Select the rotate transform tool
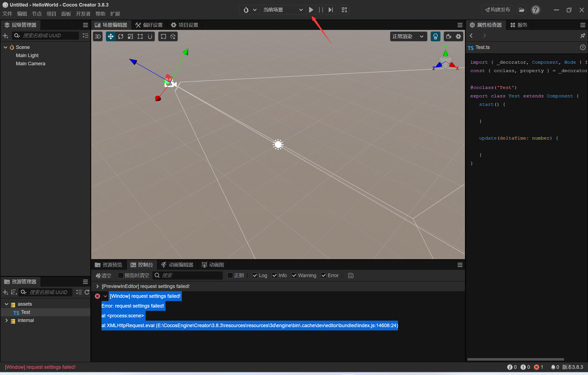The width and height of the screenshot is (588, 375). click(121, 36)
